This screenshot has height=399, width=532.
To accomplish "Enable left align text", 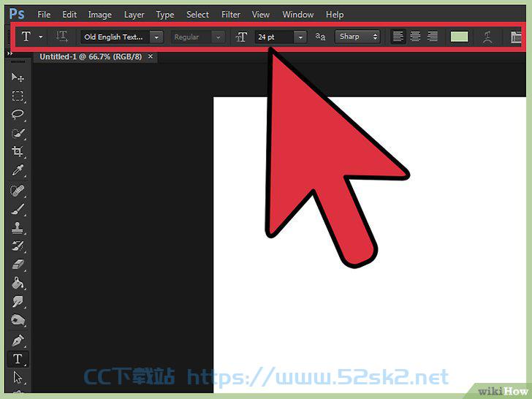I will click(x=398, y=37).
